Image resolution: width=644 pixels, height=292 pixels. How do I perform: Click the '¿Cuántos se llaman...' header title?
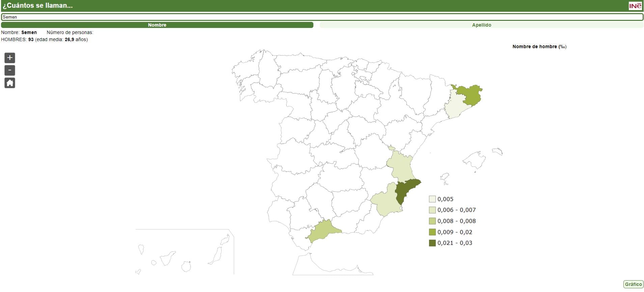(38, 6)
